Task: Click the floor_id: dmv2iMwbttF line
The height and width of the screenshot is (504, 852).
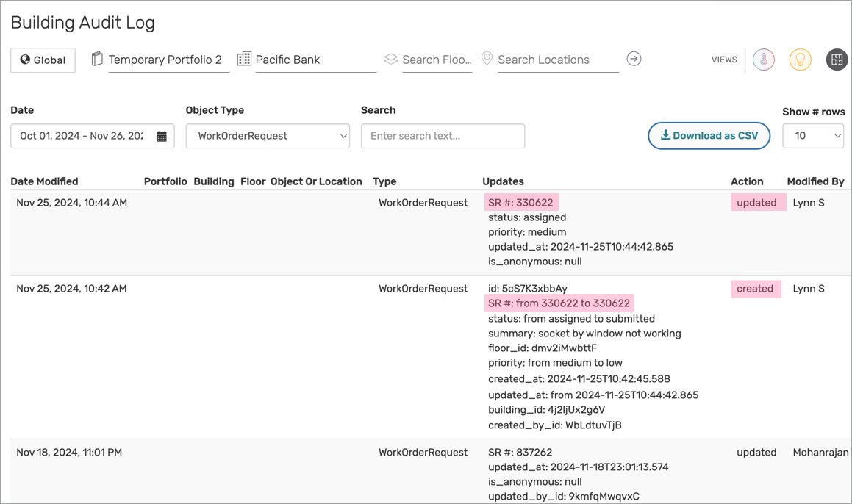Action: pyautogui.click(x=543, y=348)
